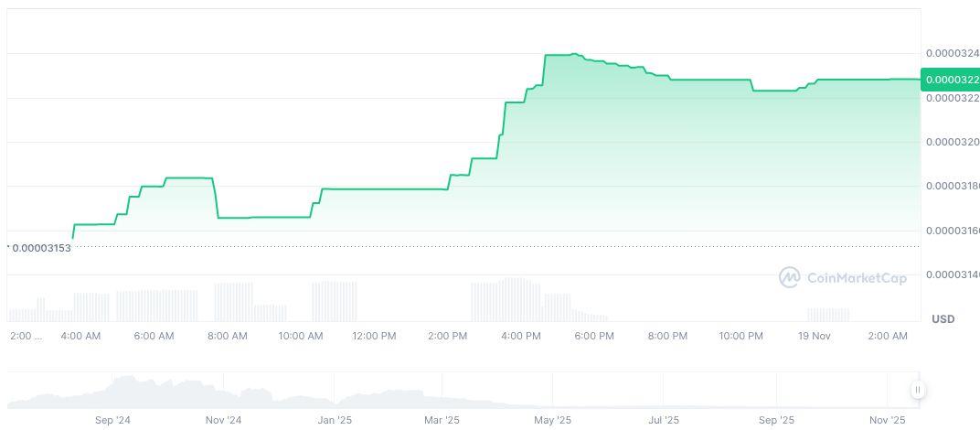Click the Mar '25 navigator label
This screenshot has width=980, height=430.
[x=442, y=420]
